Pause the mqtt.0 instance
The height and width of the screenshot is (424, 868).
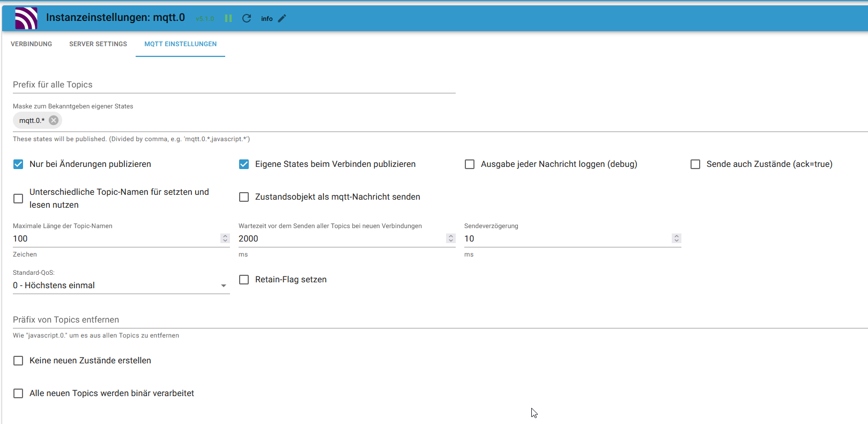[228, 18]
